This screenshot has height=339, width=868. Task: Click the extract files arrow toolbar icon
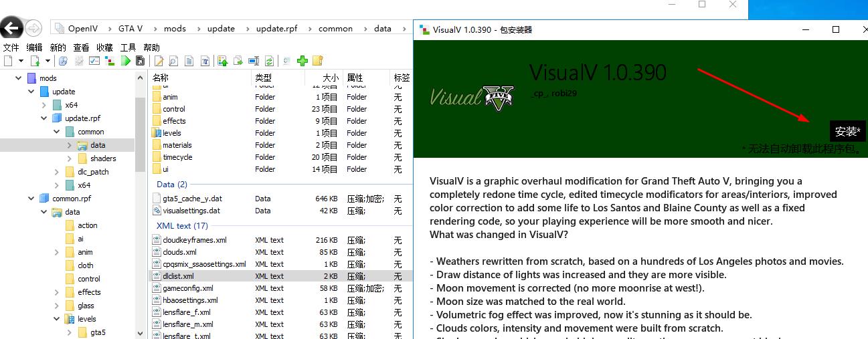pyautogui.click(x=238, y=61)
